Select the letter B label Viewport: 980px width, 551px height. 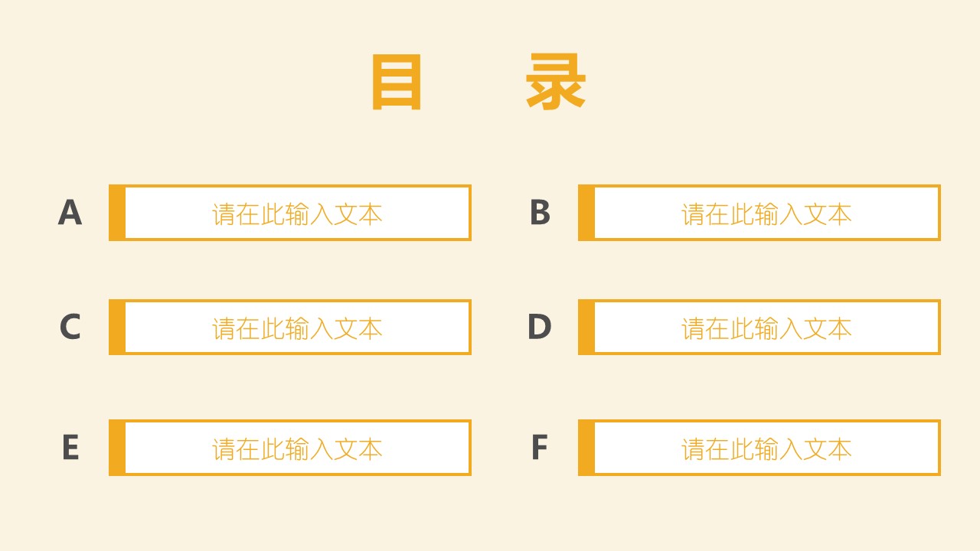tap(540, 213)
